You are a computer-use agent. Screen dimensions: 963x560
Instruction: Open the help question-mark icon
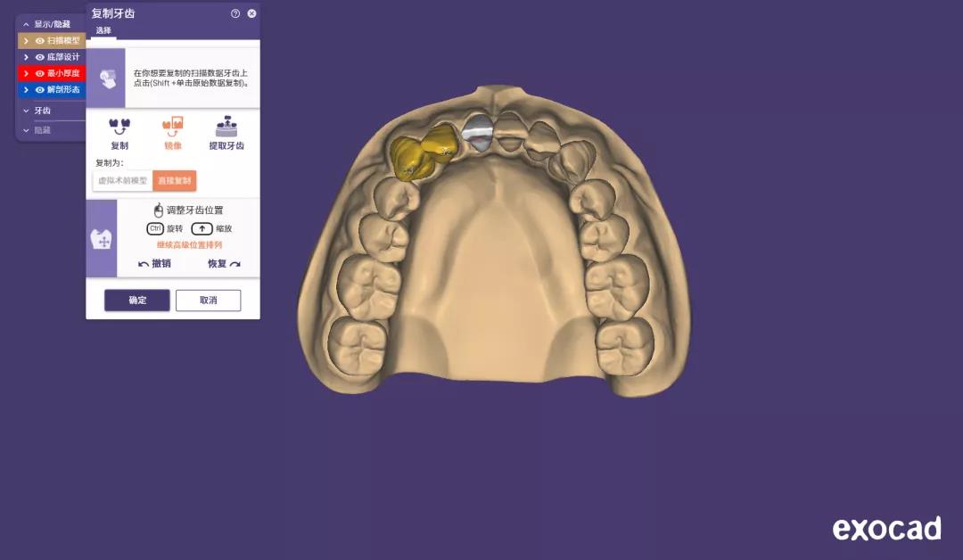point(235,13)
